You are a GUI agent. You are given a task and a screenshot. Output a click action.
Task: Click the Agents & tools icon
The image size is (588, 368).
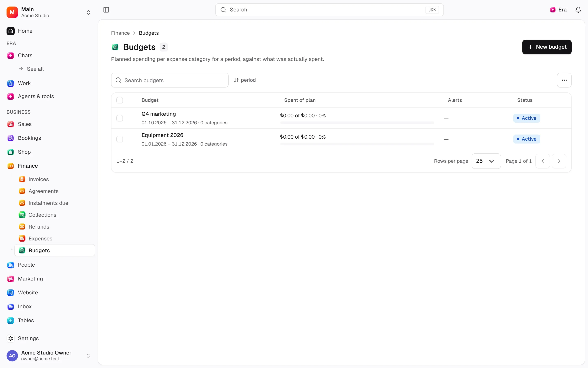(x=10, y=96)
